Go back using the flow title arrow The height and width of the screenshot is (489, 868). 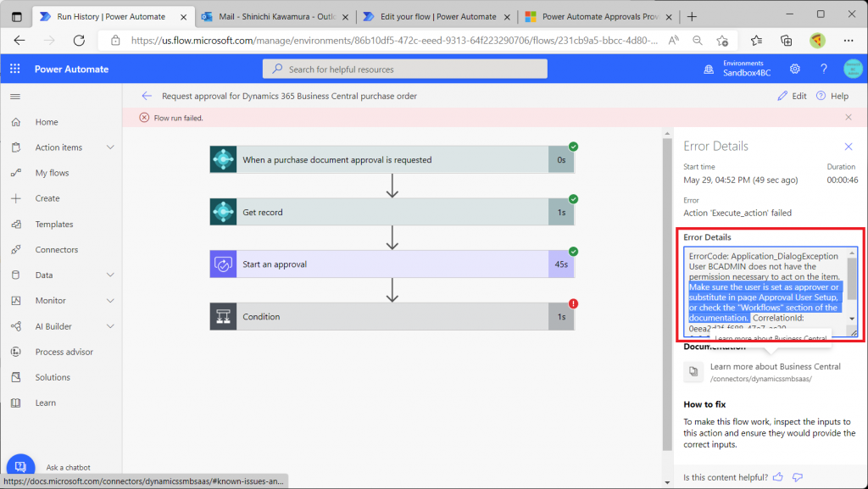[147, 97]
